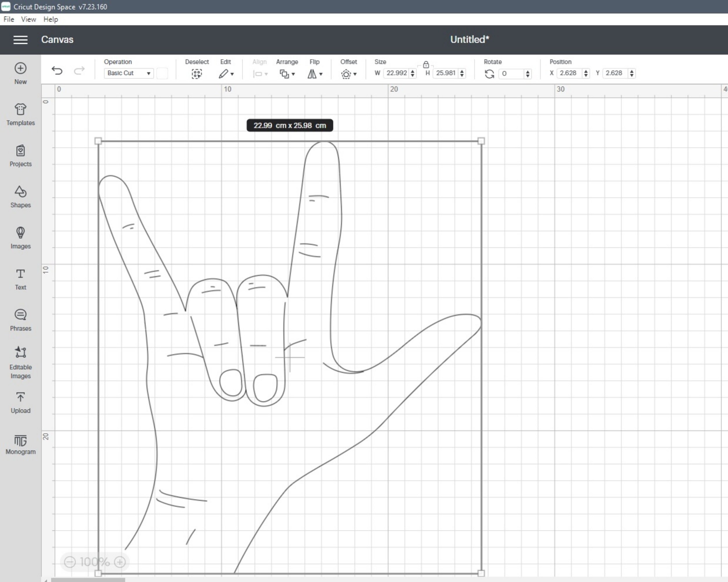Deselect the current selection
728x582 pixels.
[197, 74]
